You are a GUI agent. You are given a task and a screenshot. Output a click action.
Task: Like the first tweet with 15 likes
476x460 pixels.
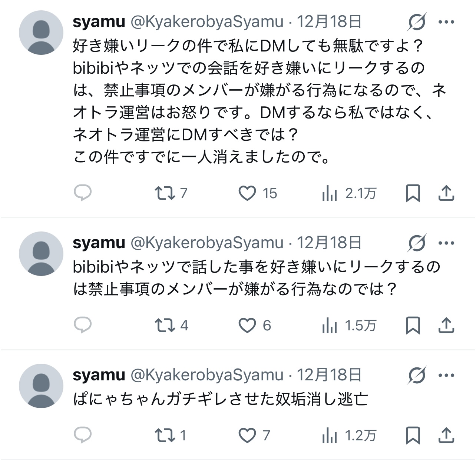pos(247,193)
